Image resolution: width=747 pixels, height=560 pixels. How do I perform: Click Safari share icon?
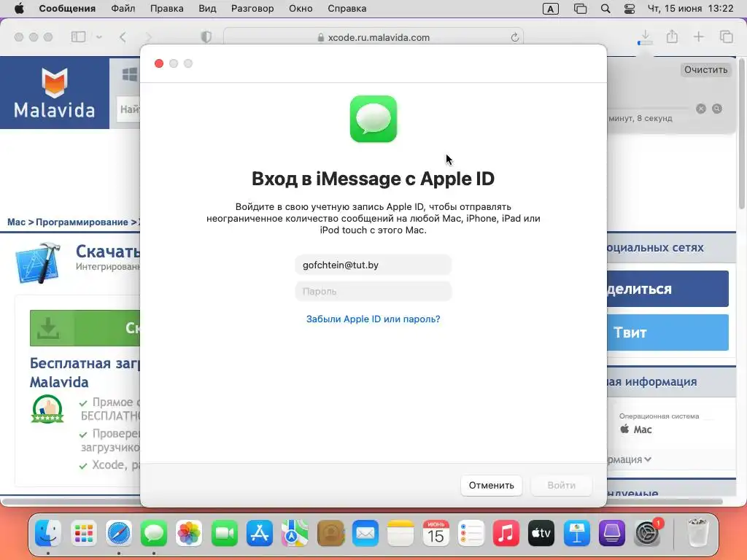pos(672,36)
